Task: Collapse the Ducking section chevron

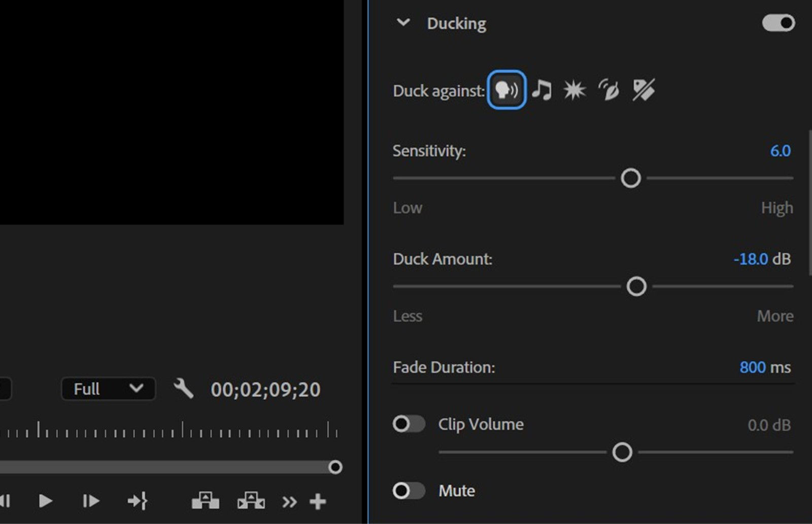Action: tap(403, 22)
